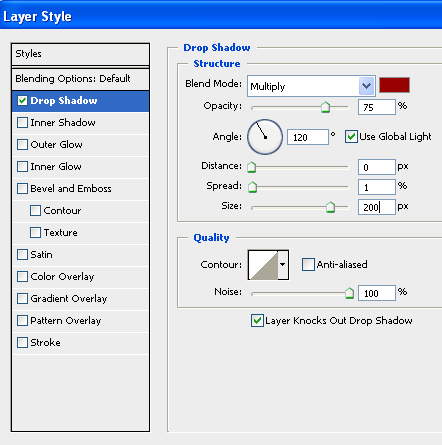The height and width of the screenshot is (445, 442).
Task: Click the angle dial control
Action: click(x=265, y=137)
